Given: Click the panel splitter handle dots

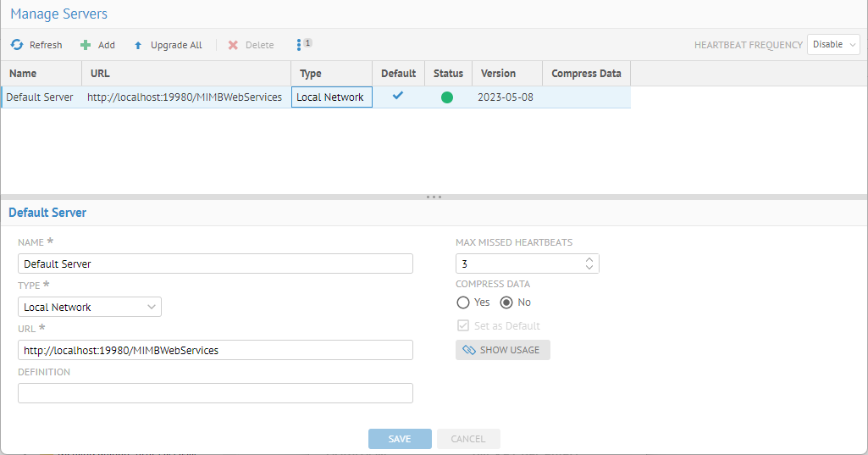Looking at the screenshot, I should (x=434, y=197).
